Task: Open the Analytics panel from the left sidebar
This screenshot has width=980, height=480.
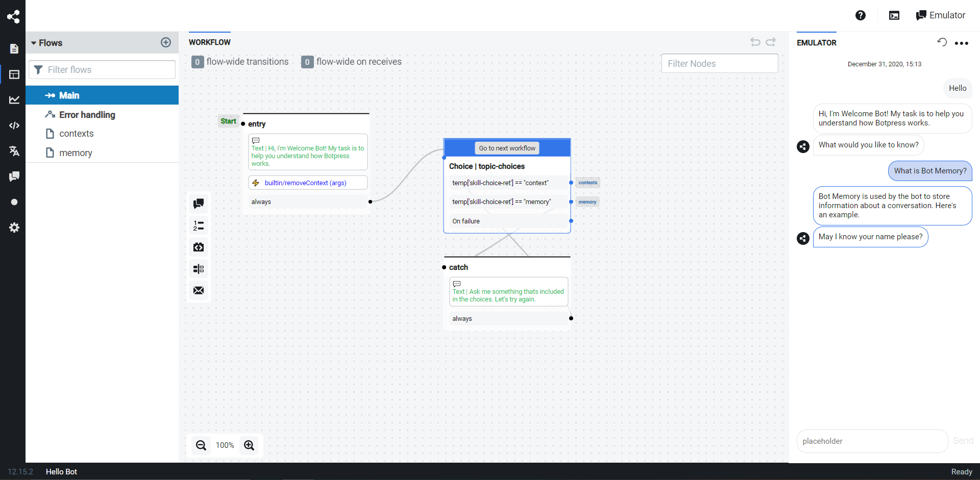Action: tap(14, 100)
